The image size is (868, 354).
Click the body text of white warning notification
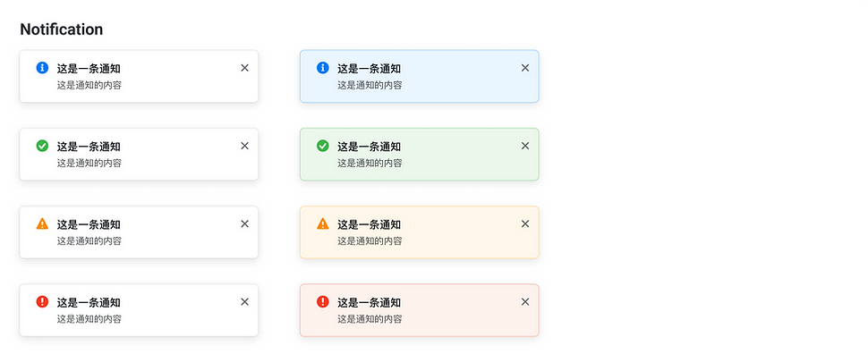pos(89,241)
